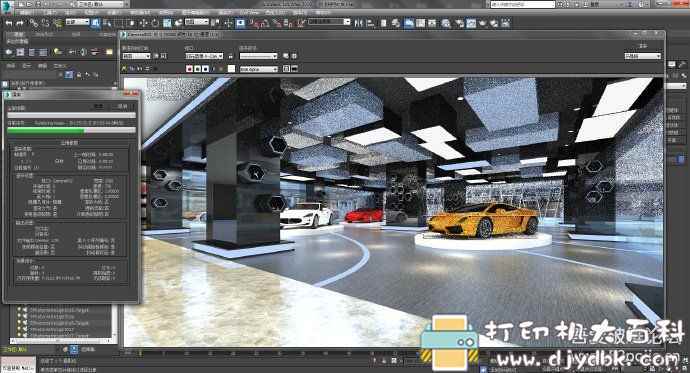Click the MAXScript mini listener box
The height and width of the screenshot is (373, 690).
click(18, 365)
